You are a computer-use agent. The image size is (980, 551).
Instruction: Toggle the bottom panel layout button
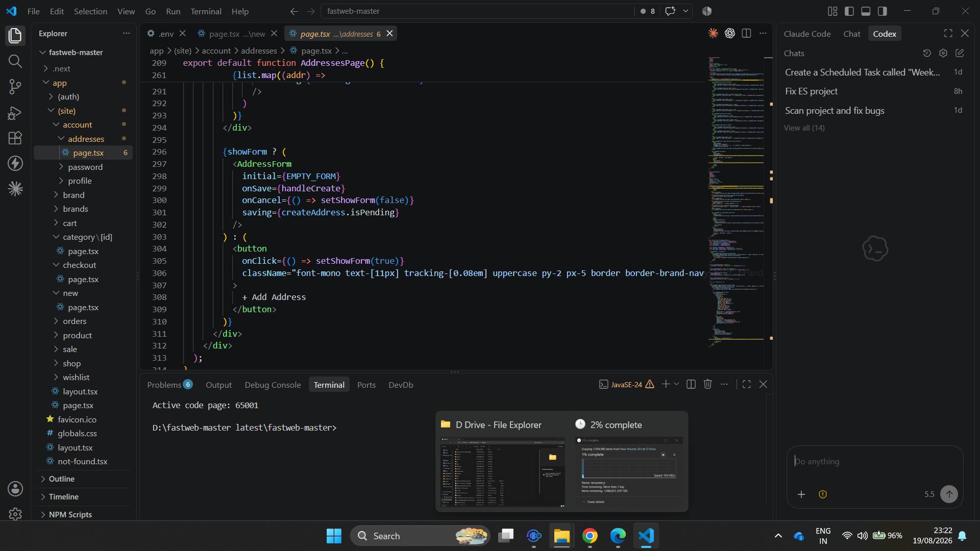click(866, 11)
